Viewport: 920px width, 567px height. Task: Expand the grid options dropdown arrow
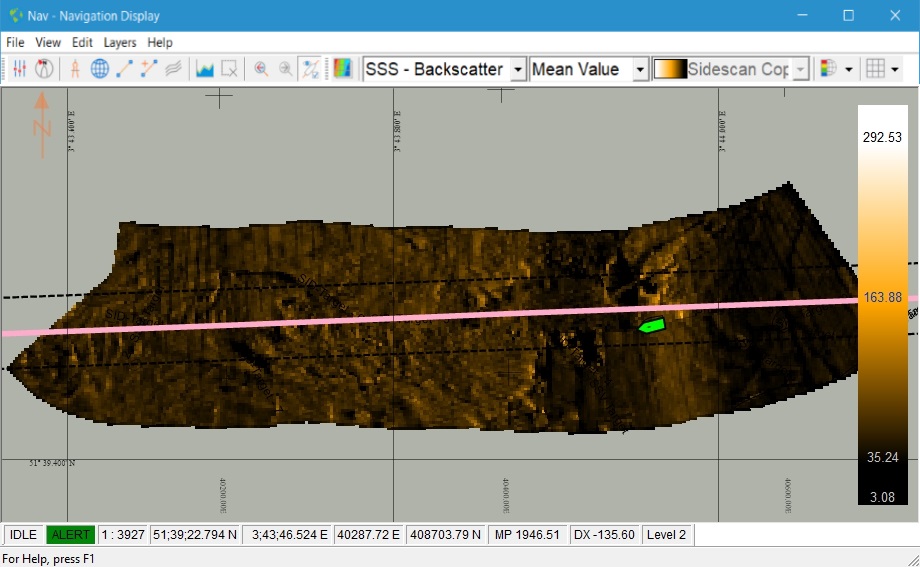click(894, 69)
